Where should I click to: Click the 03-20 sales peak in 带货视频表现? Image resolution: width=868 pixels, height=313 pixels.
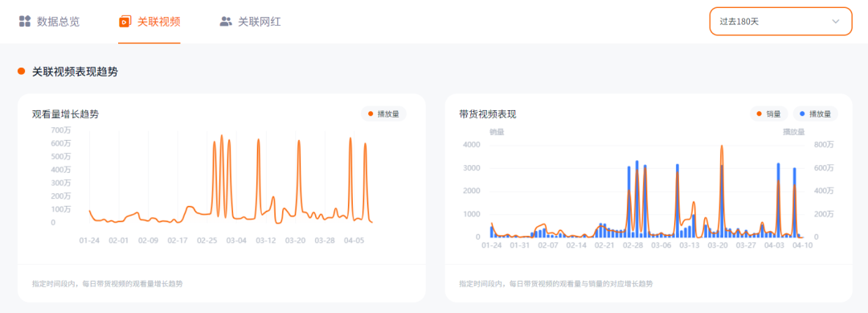(x=722, y=146)
